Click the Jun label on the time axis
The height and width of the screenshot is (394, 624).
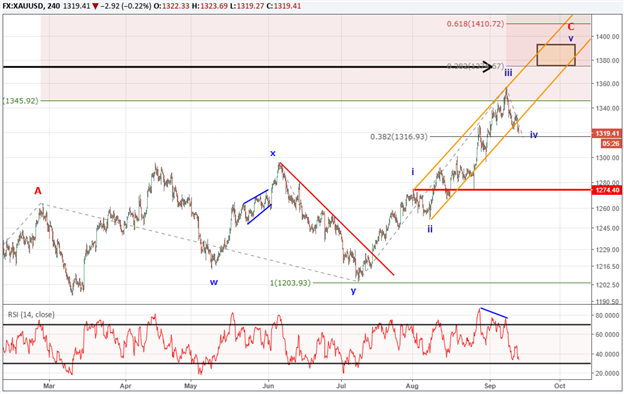268,386
